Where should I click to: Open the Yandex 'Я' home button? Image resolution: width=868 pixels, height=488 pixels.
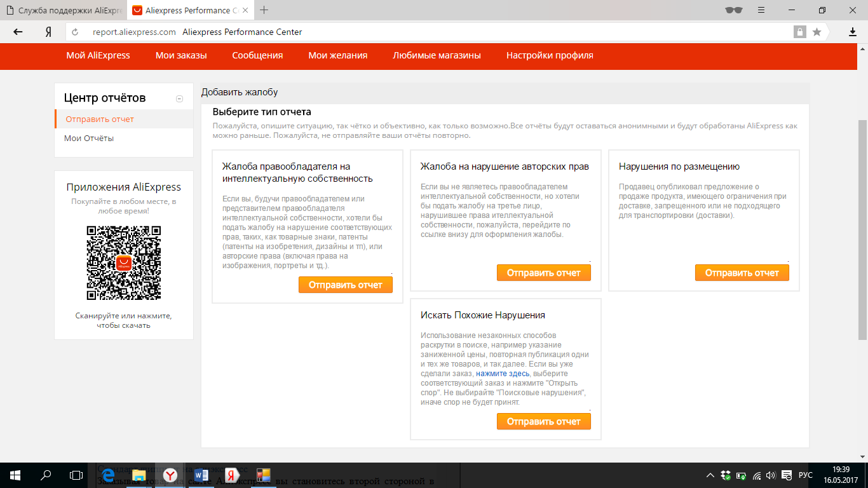pyautogui.click(x=48, y=32)
